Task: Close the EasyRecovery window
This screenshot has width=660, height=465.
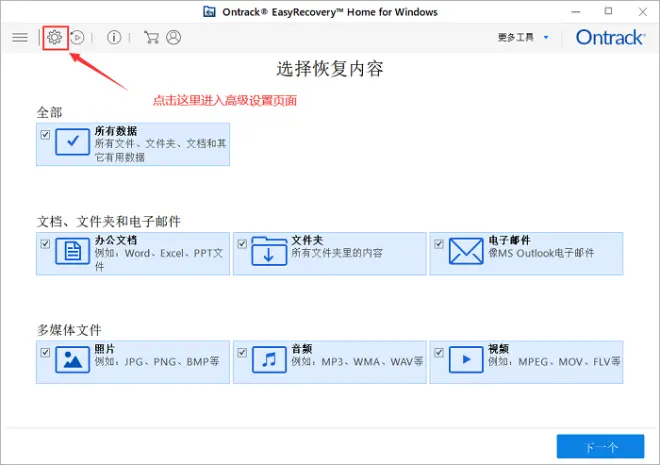Action: click(642, 12)
